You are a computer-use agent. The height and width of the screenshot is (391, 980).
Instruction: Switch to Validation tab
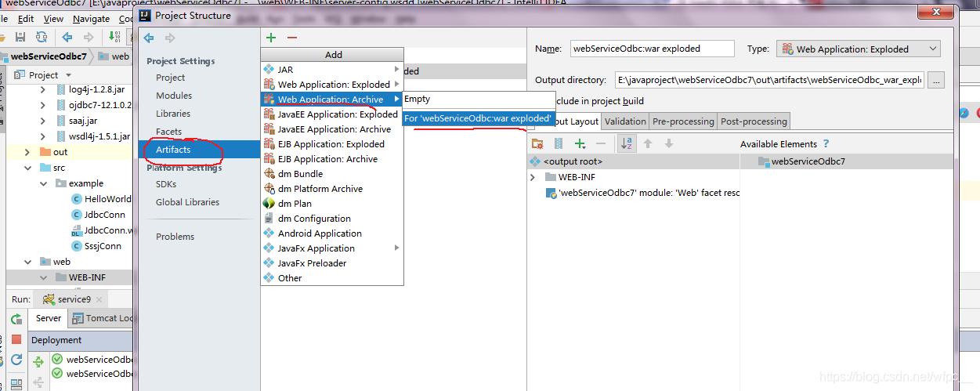(x=625, y=121)
